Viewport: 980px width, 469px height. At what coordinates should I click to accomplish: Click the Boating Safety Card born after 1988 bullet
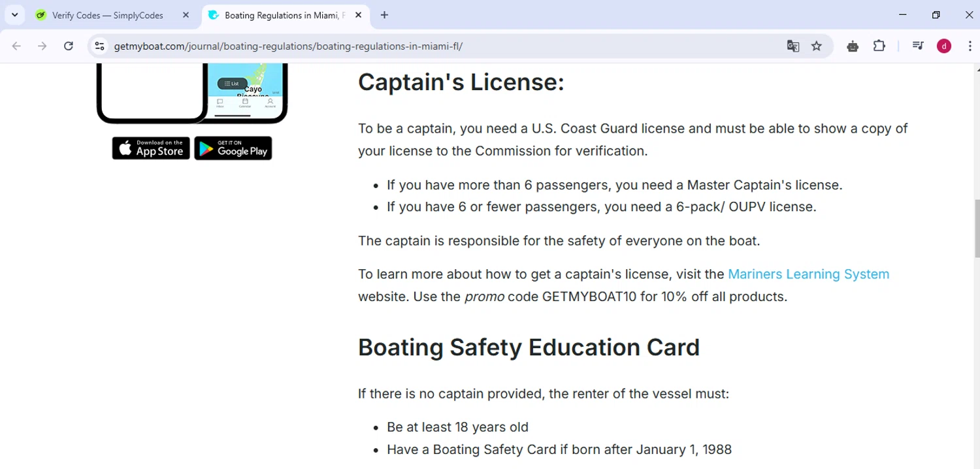click(x=559, y=449)
